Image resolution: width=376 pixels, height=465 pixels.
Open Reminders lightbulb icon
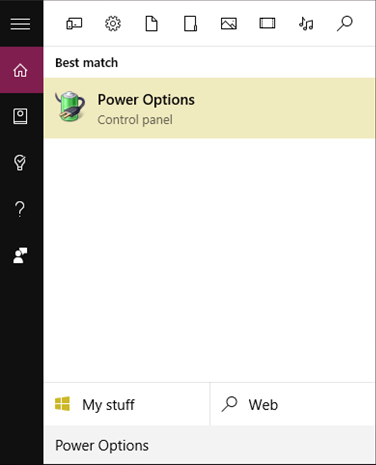pyautogui.click(x=20, y=163)
